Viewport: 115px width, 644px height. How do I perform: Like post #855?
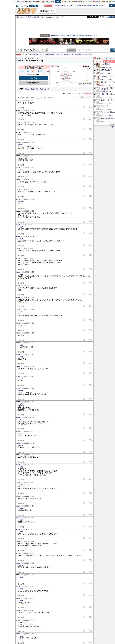point(85,153)
